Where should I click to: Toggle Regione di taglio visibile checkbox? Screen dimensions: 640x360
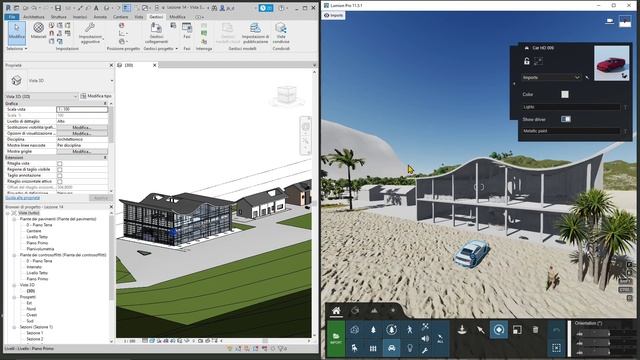coord(60,169)
